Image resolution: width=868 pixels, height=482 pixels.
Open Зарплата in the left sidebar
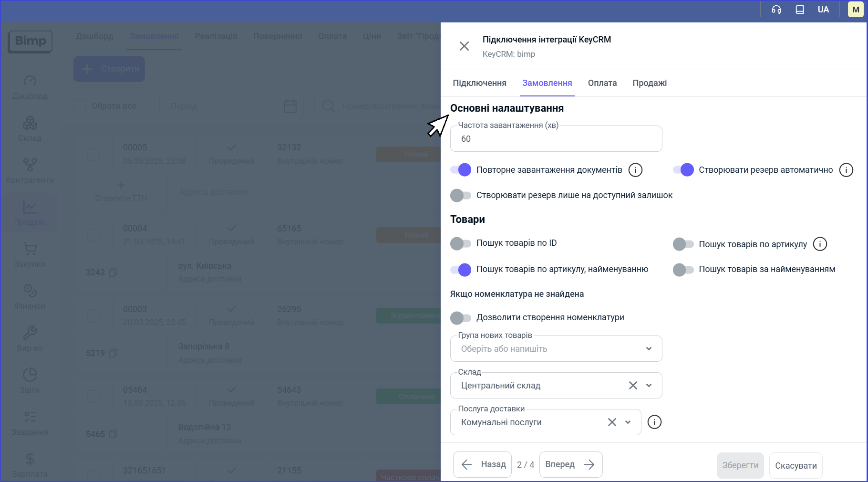tap(30, 465)
